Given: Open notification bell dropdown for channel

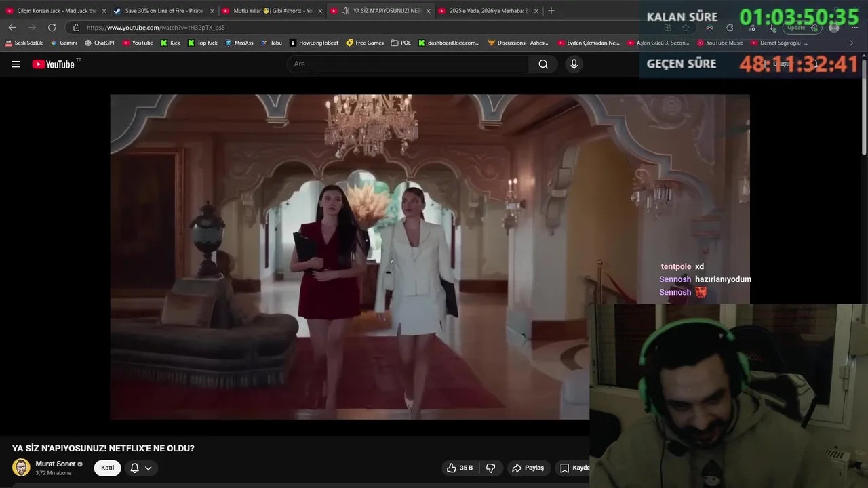Looking at the screenshot, I should pos(141,468).
